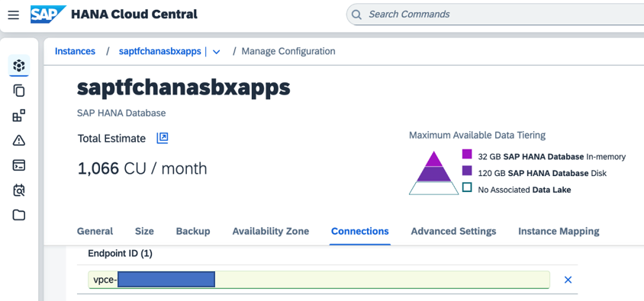
Task: Switch to the Availability Zone tab
Action: pos(271,232)
